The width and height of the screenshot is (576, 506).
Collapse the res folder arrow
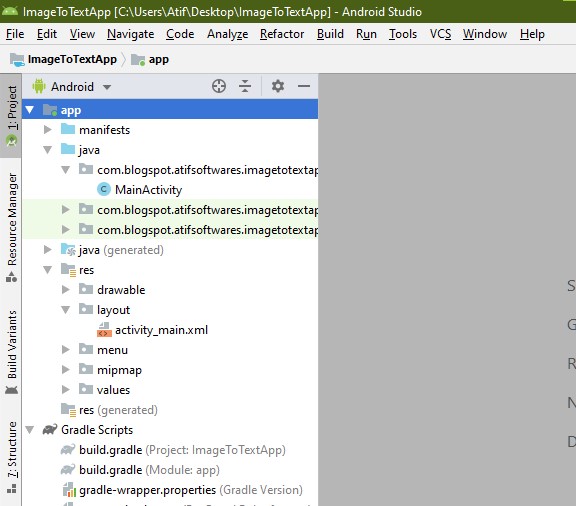[x=47, y=270]
